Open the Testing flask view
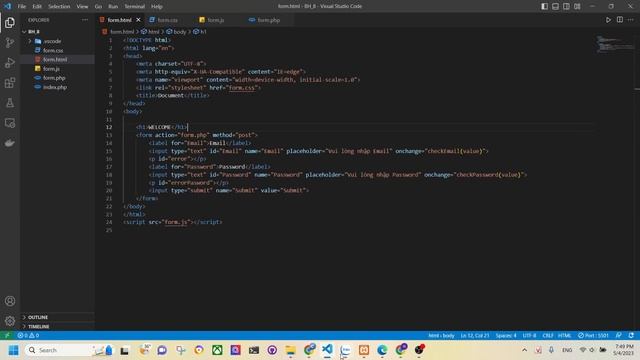 [10, 103]
